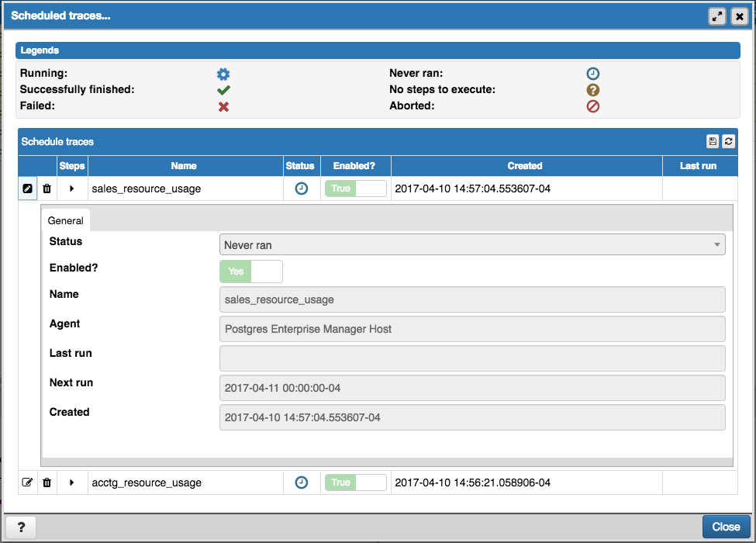
Task: Click the Legends panel header
Action: point(378,50)
